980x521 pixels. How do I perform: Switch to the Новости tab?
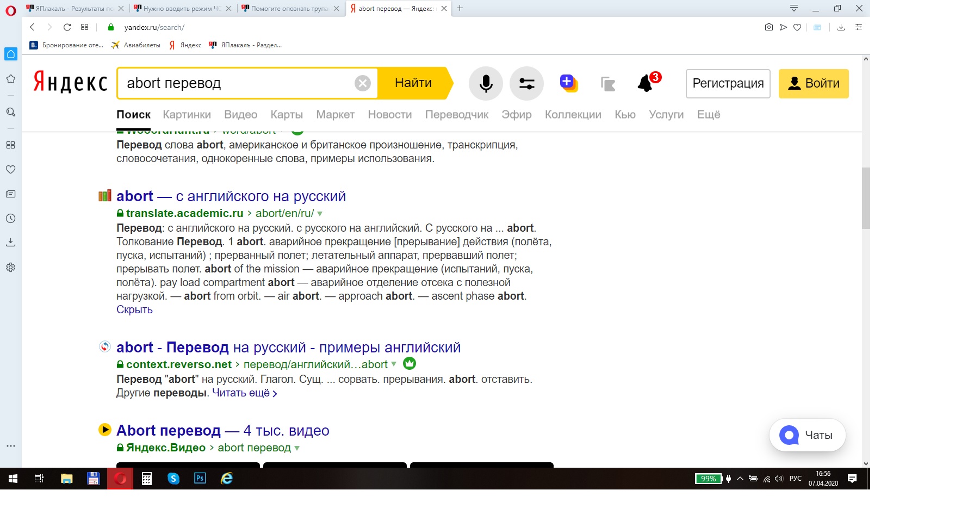click(x=390, y=115)
